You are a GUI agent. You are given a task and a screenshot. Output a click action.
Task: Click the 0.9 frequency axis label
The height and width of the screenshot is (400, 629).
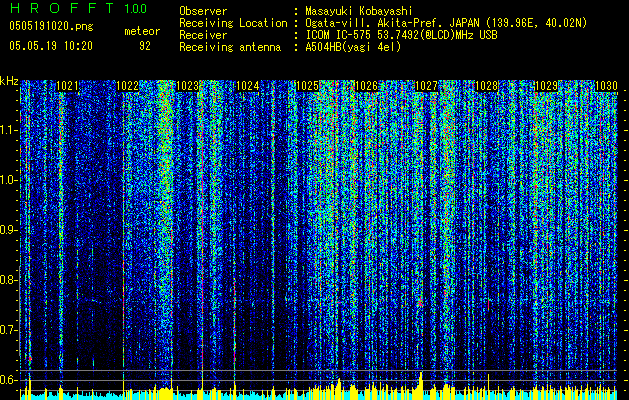click(9, 230)
